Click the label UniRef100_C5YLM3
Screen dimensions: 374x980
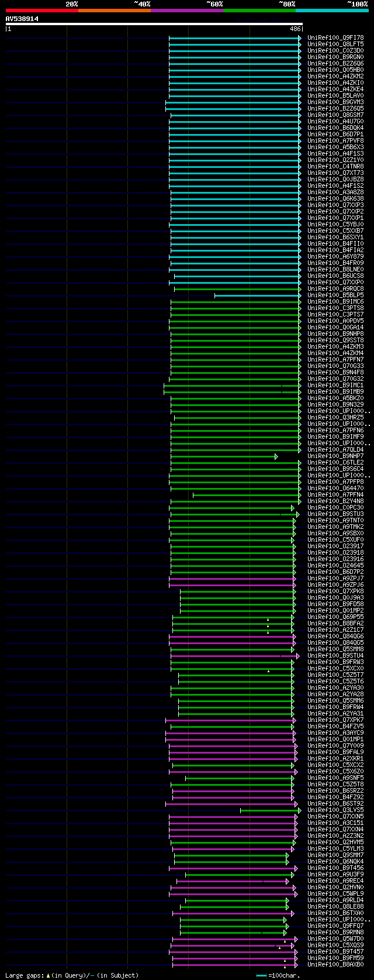(335, 849)
